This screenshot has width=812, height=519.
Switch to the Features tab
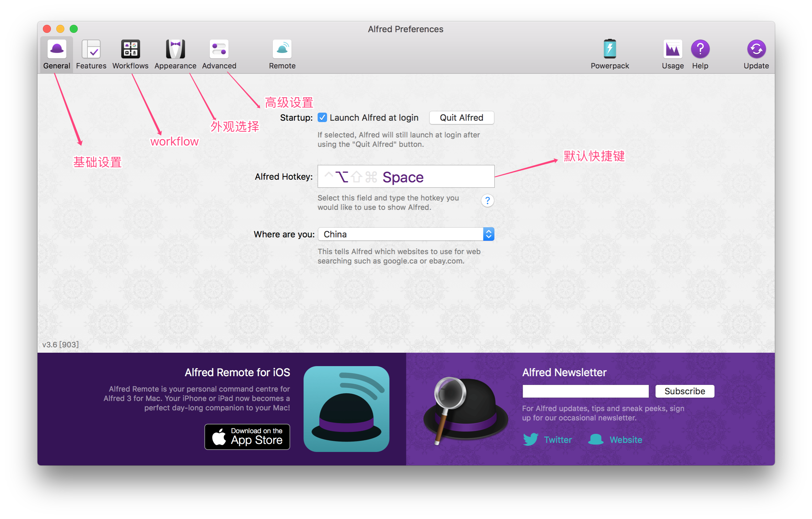[91, 54]
